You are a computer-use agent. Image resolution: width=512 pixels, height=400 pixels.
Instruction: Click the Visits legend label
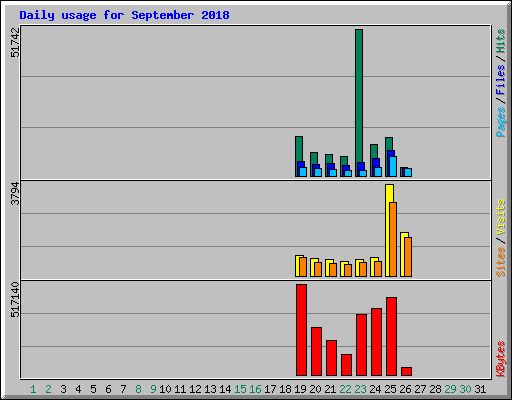tap(501, 217)
